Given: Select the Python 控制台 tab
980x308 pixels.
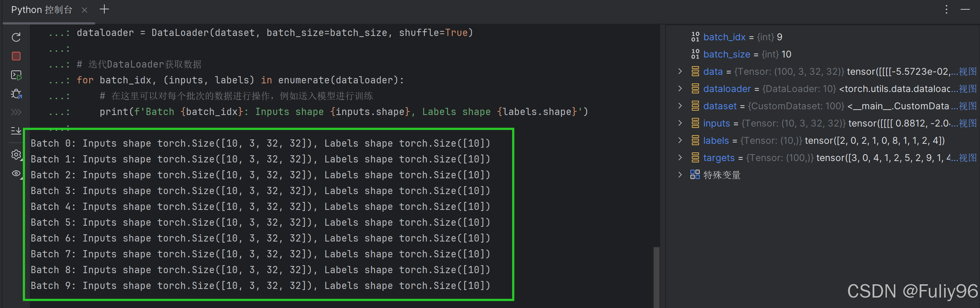Looking at the screenshot, I should [x=41, y=10].
